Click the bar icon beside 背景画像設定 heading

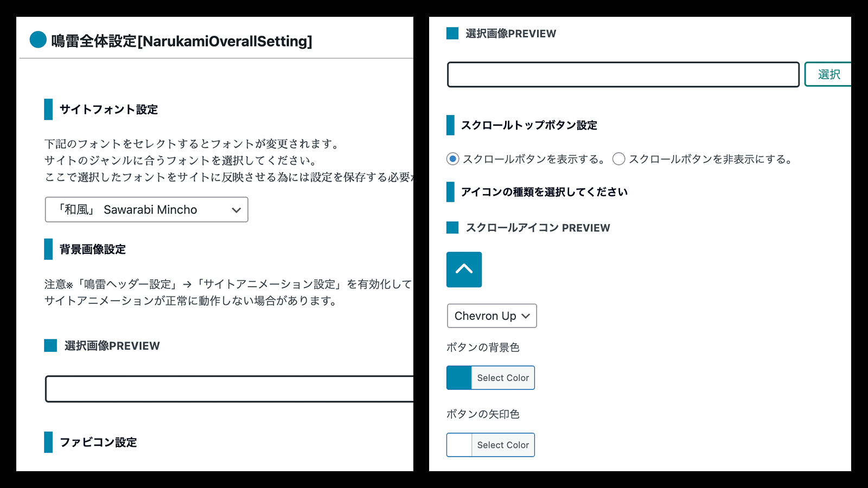point(47,250)
